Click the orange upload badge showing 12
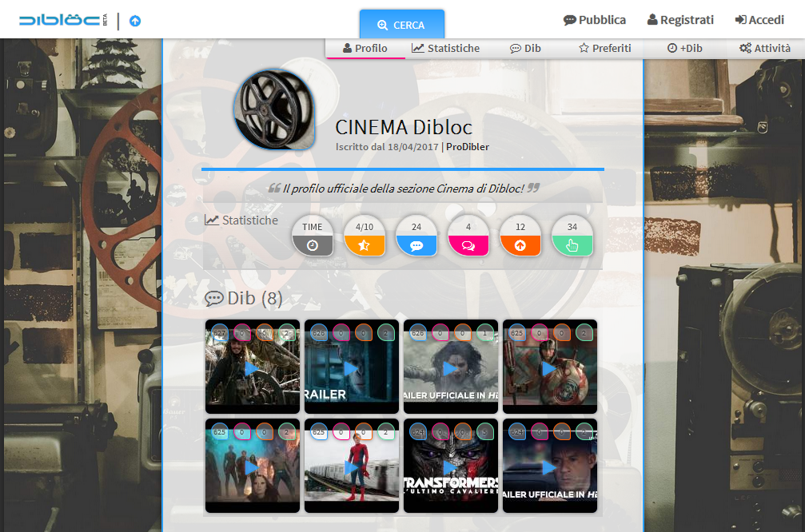 (x=520, y=236)
